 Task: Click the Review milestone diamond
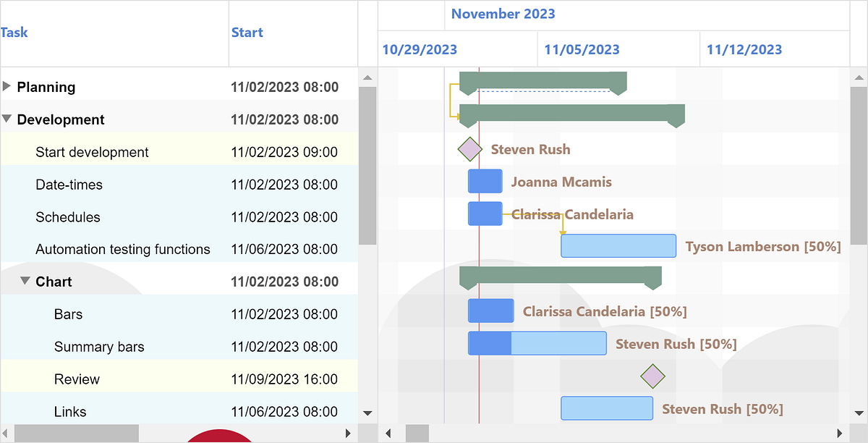[x=653, y=376]
